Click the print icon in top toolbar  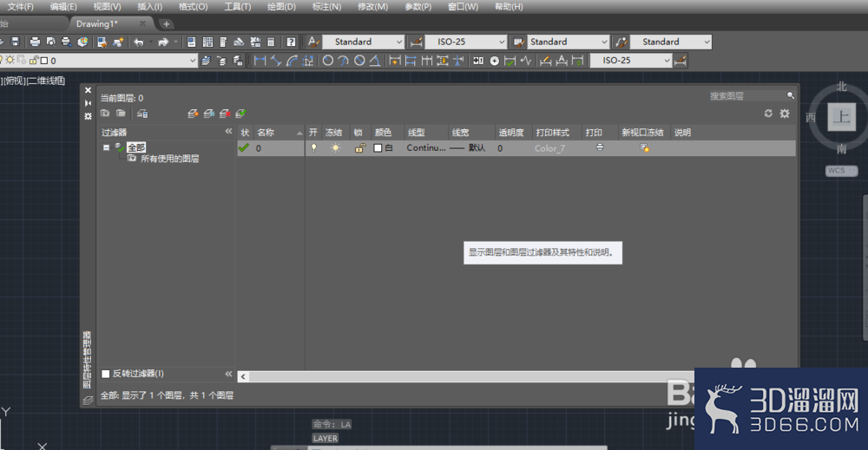[35, 42]
